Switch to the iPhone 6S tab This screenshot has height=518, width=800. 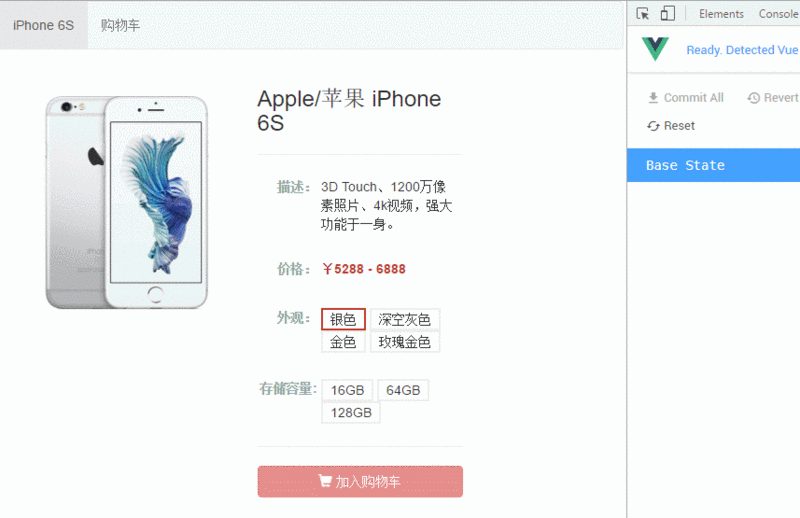[44, 25]
